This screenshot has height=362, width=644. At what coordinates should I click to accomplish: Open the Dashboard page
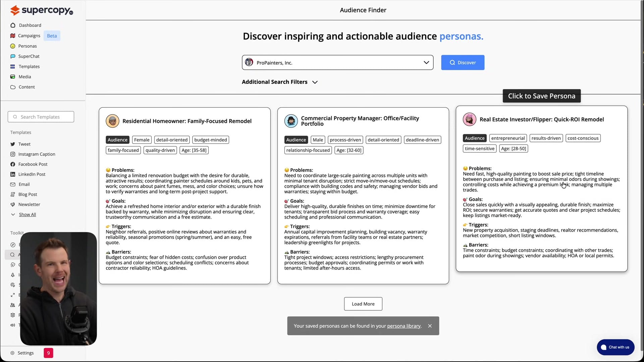point(26,25)
